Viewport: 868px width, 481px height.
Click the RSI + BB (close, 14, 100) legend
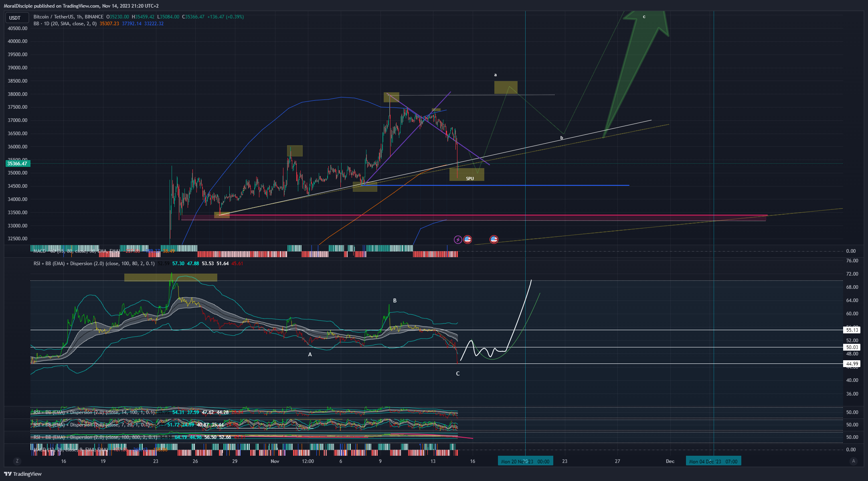[94, 412]
